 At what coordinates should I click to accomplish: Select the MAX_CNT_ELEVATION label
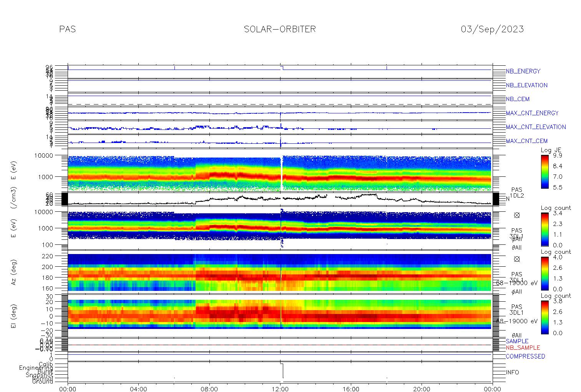tap(536, 127)
